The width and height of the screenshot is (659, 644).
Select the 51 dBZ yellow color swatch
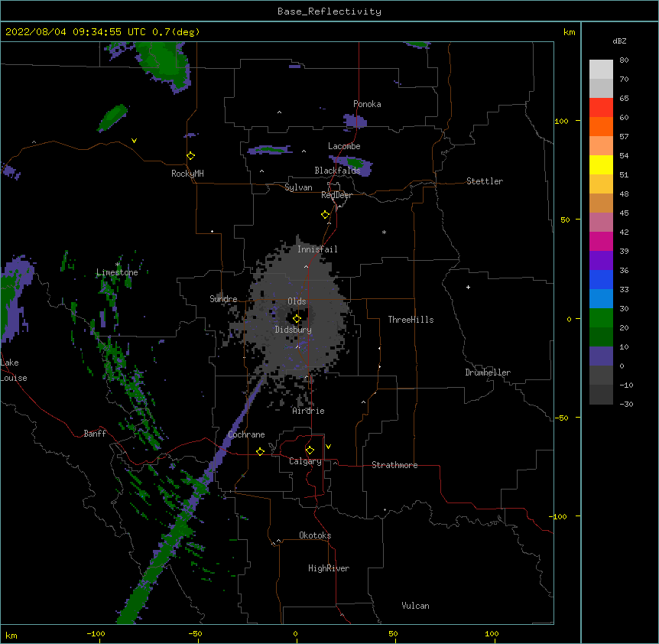601,164
